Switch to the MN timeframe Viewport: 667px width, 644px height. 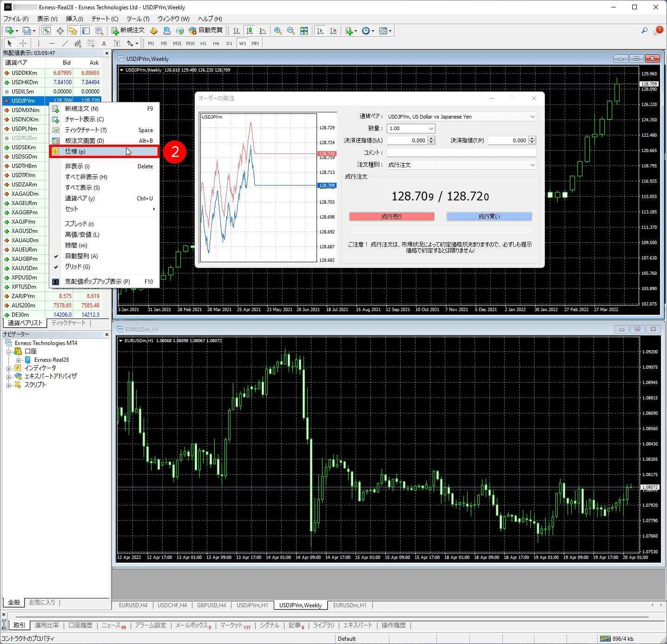pyautogui.click(x=255, y=43)
